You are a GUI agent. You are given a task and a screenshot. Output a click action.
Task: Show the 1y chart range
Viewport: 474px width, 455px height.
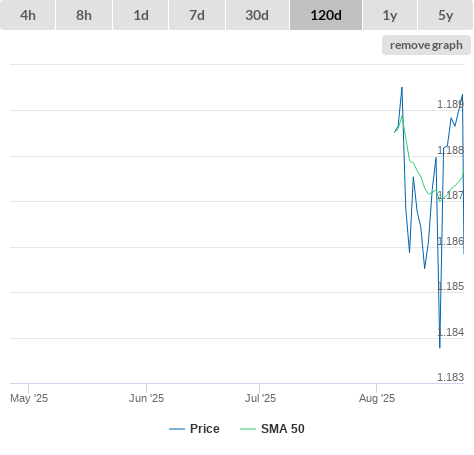390,15
